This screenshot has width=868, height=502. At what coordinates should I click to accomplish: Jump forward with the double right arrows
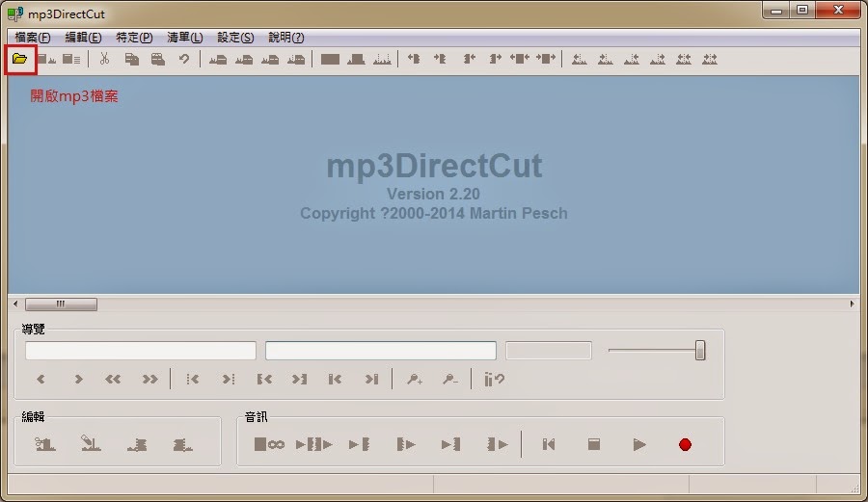pos(150,380)
